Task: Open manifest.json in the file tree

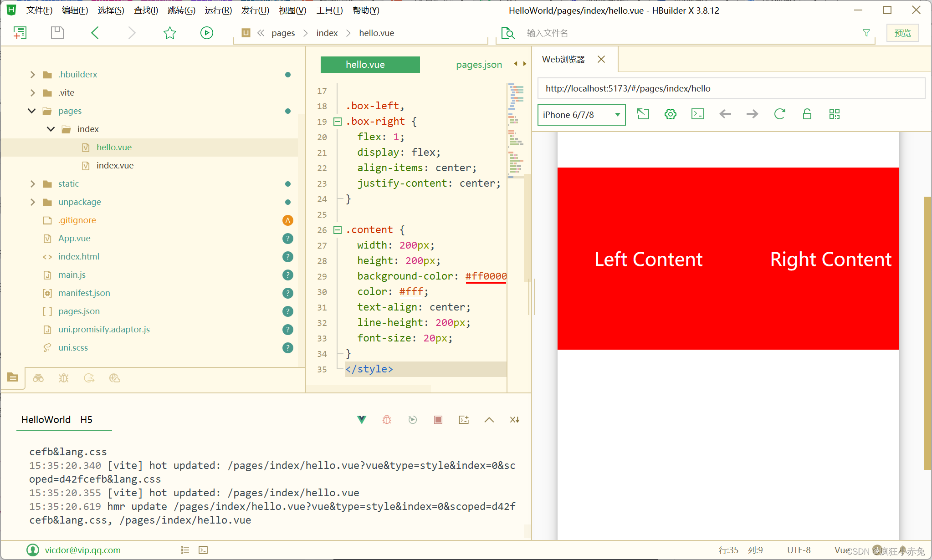Action: tap(84, 293)
